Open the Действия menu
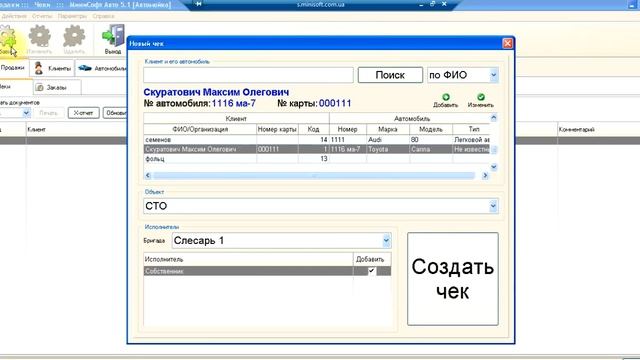 pyautogui.click(x=14, y=16)
